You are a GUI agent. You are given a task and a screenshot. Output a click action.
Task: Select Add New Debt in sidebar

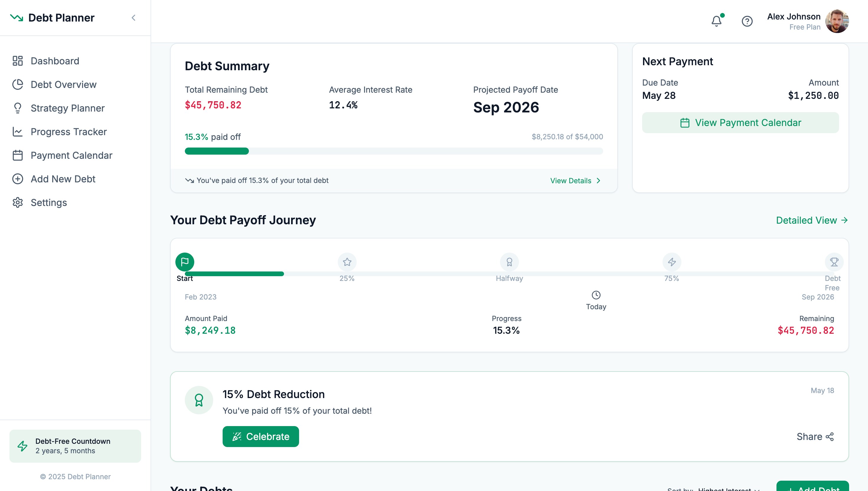pyautogui.click(x=63, y=179)
